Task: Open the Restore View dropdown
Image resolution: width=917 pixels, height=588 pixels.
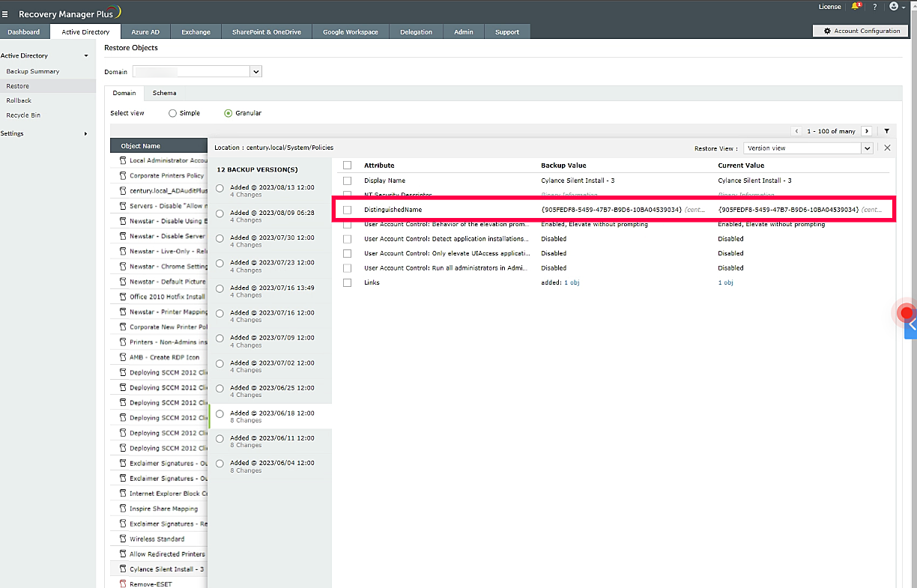Action: pyautogui.click(x=867, y=148)
